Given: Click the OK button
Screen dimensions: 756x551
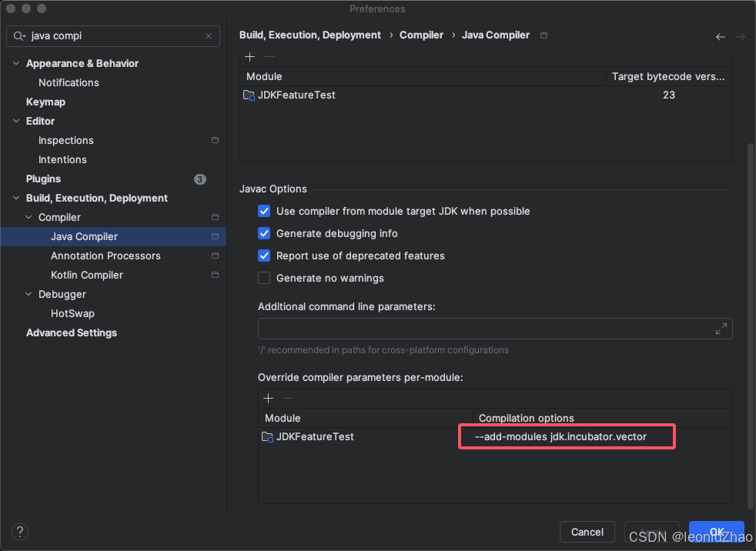Looking at the screenshot, I should pos(716,532).
